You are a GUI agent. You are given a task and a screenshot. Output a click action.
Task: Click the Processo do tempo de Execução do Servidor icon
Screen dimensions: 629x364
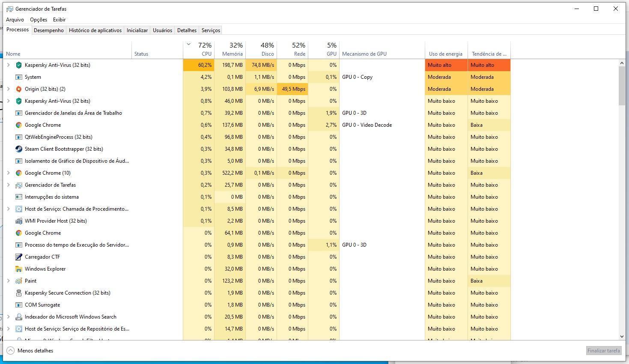click(x=18, y=245)
